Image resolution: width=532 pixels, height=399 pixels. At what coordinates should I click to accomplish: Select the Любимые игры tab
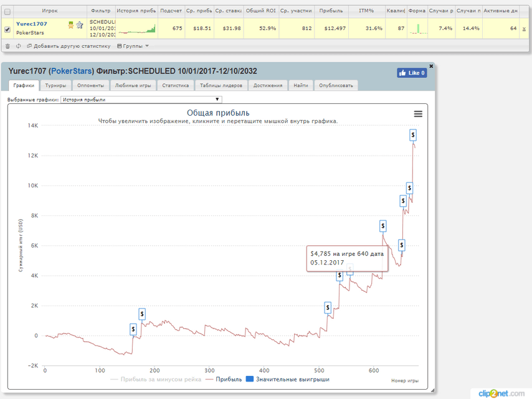click(x=133, y=85)
